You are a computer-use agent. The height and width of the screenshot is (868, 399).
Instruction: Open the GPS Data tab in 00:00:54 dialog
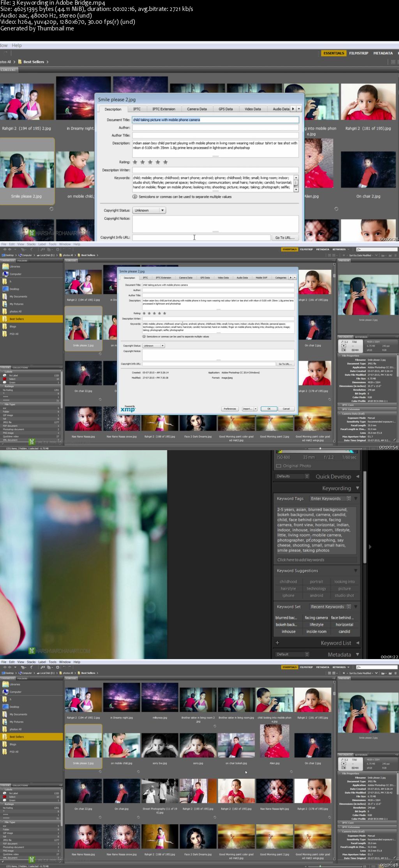[205, 278]
